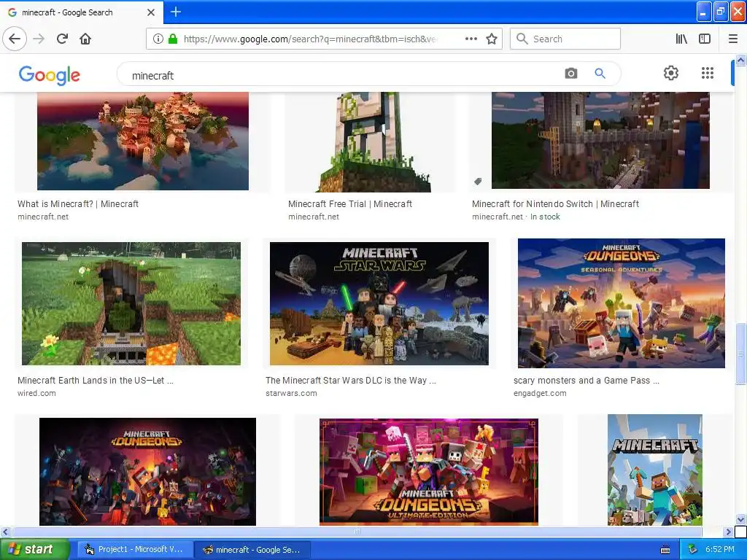Reload the current page
The image size is (747, 560).
[63, 39]
